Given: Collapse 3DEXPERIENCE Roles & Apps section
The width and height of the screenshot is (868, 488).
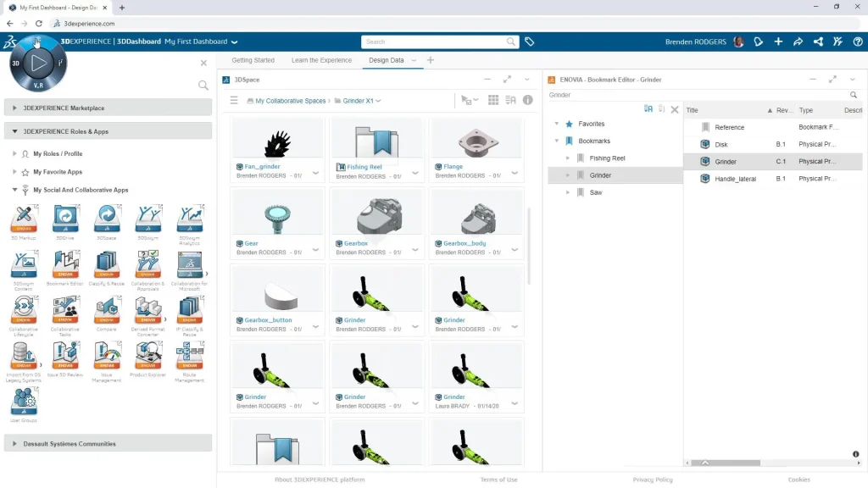Looking at the screenshot, I should [14, 131].
